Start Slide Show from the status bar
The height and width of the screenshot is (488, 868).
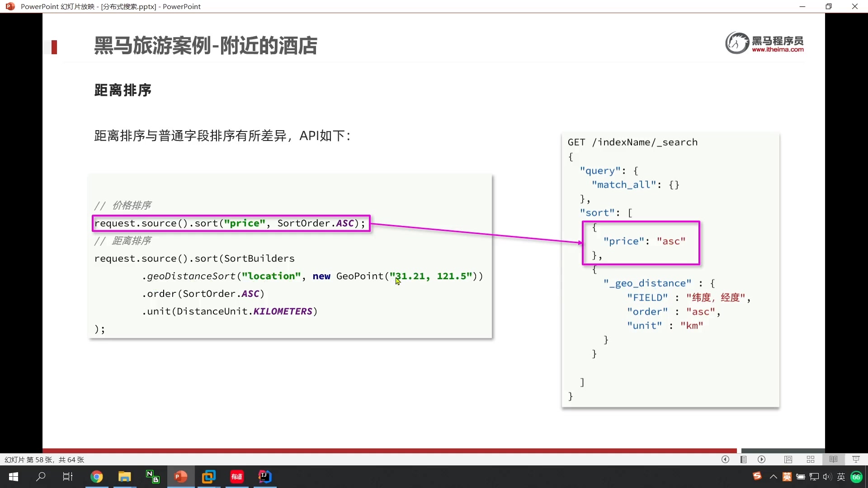856,460
